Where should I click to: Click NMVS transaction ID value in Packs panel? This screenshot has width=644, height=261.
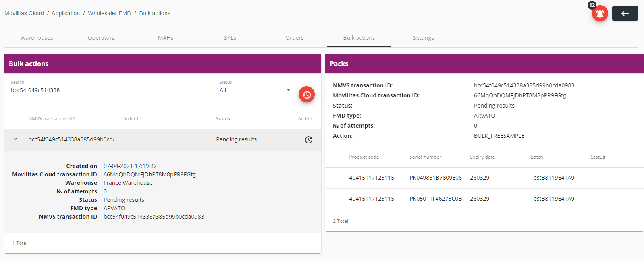click(524, 85)
